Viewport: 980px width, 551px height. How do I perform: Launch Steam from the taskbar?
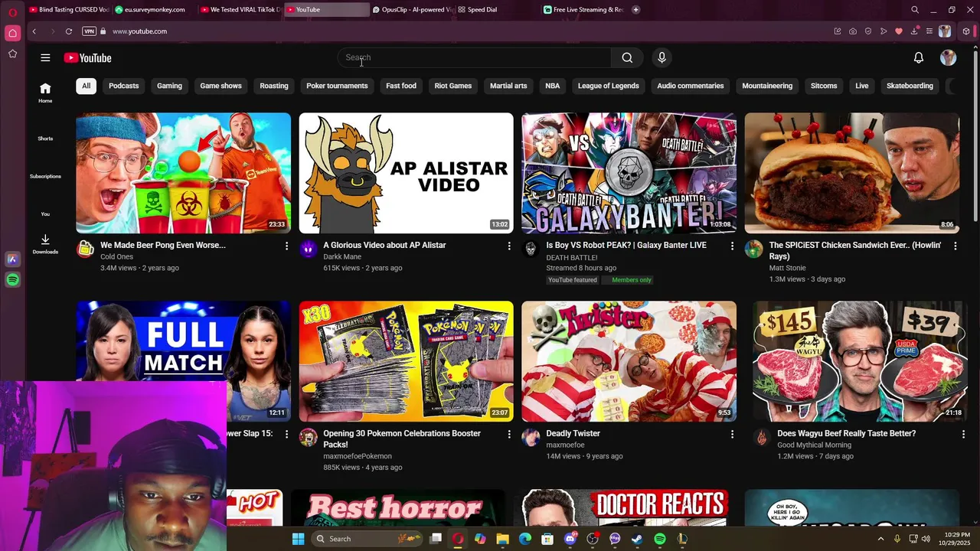point(637,539)
